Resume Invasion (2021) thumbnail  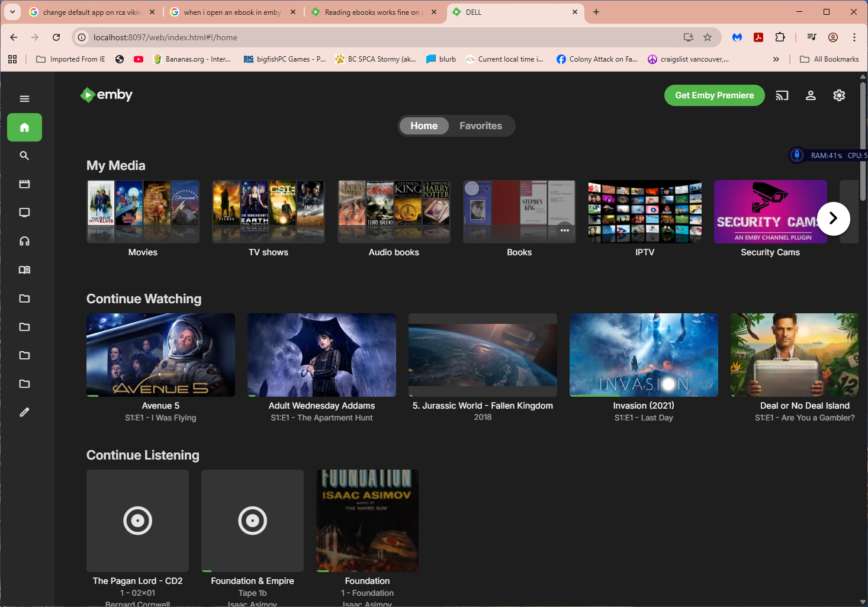coord(644,355)
